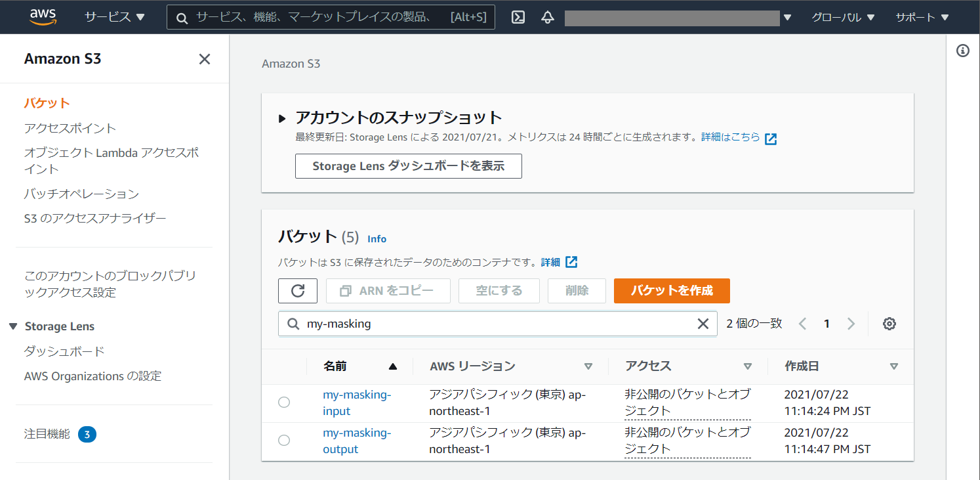Click ARN をコピー button
The image size is (980, 480).
[388, 290]
